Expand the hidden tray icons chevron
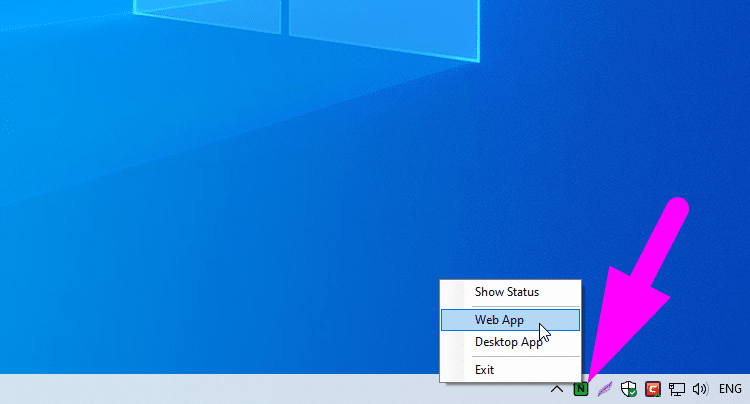750x404 pixels. click(x=557, y=389)
